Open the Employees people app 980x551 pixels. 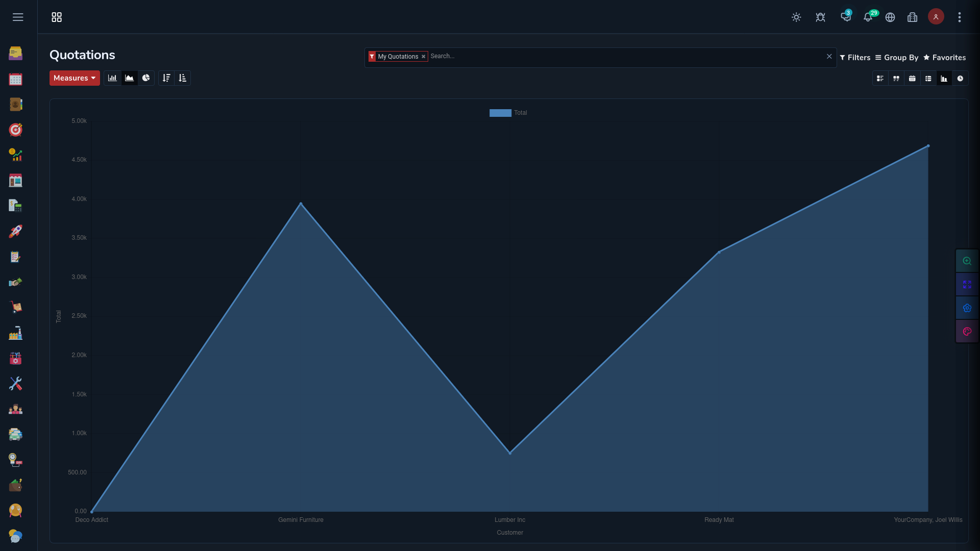click(15, 409)
